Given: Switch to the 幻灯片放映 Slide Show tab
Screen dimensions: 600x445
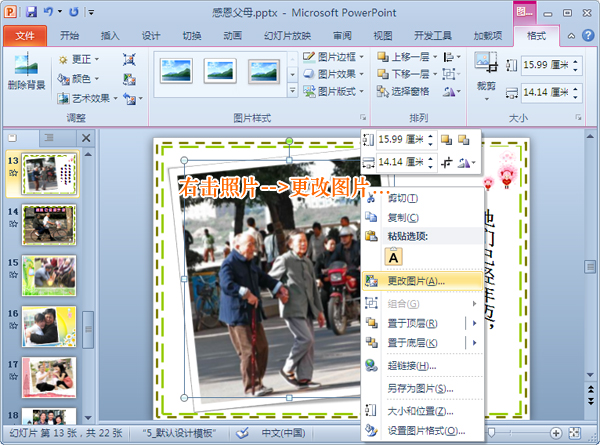Looking at the screenshot, I should (287, 36).
